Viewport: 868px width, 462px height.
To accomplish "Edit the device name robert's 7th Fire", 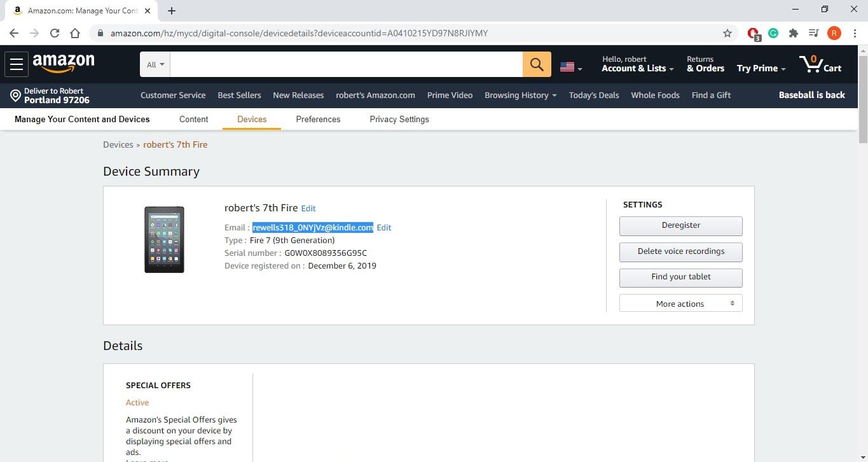I will pos(308,208).
